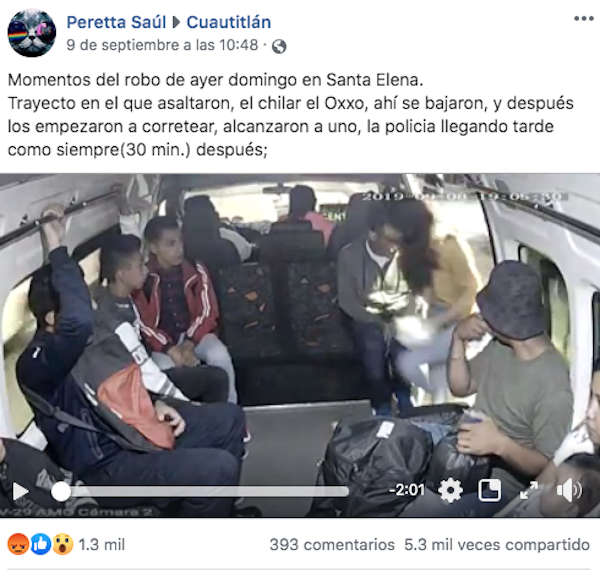
Task: Open the three-dot post options menu
Action: 584,18
